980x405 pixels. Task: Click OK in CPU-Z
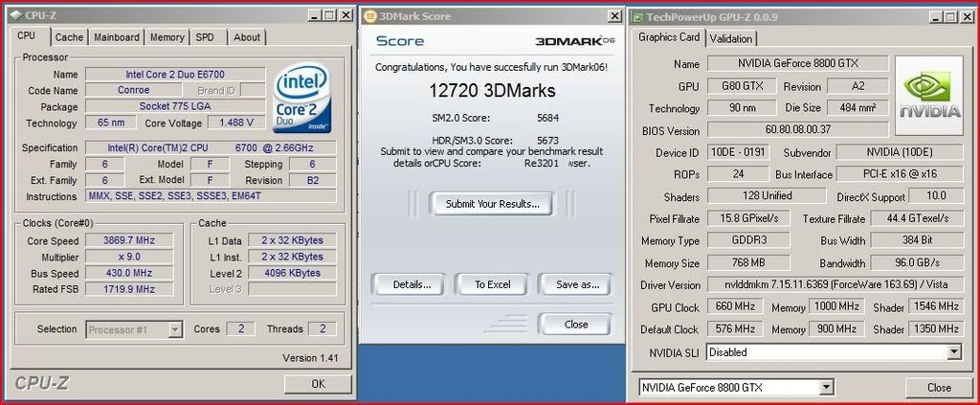tap(318, 384)
